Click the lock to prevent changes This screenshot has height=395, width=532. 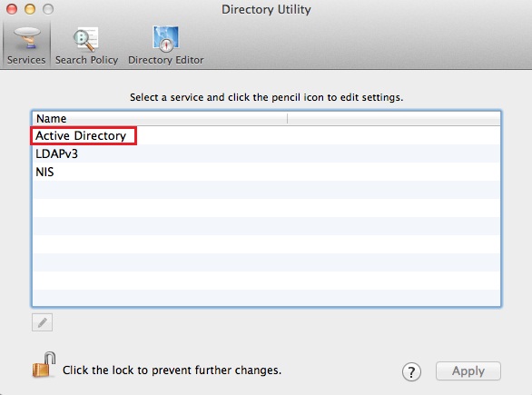(x=44, y=365)
